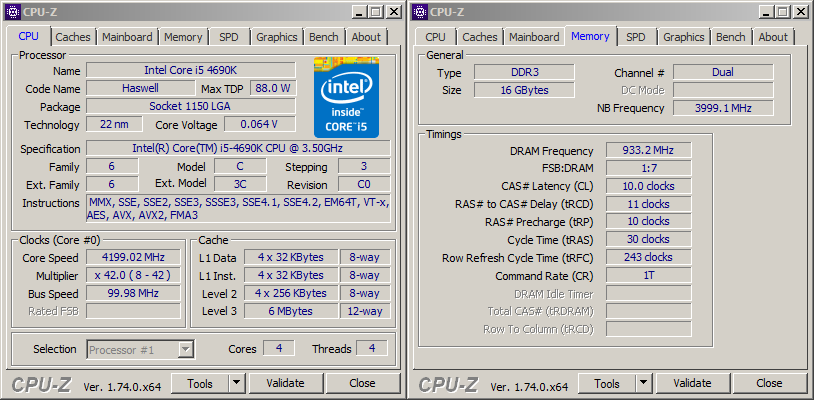814x400 pixels.
Task: Click the memory Type value DDR3
Action: pyautogui.click(x=524, y=72)
